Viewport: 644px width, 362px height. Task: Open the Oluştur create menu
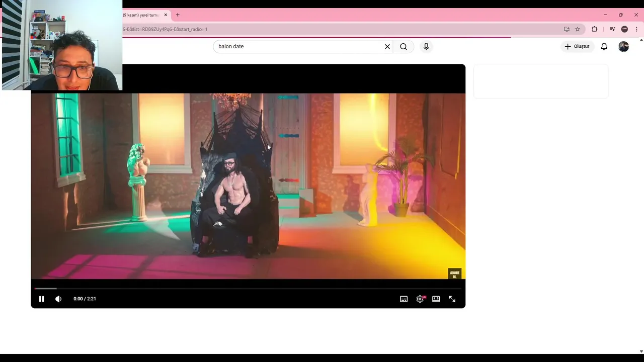[x=577, y=46]
